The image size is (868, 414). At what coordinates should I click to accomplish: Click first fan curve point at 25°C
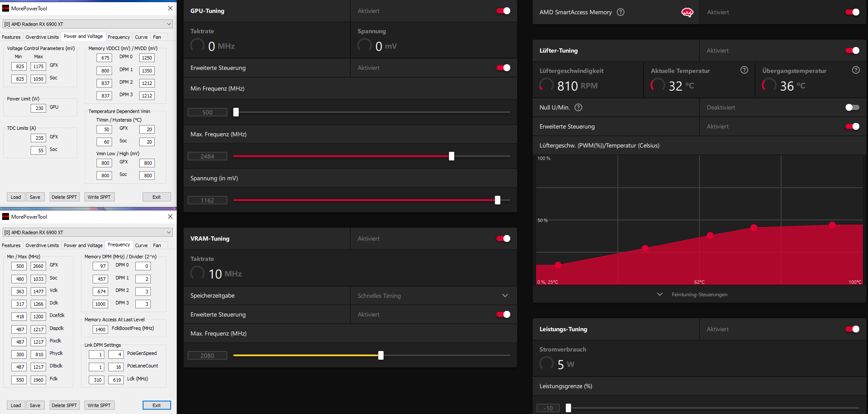click(558, 265)
